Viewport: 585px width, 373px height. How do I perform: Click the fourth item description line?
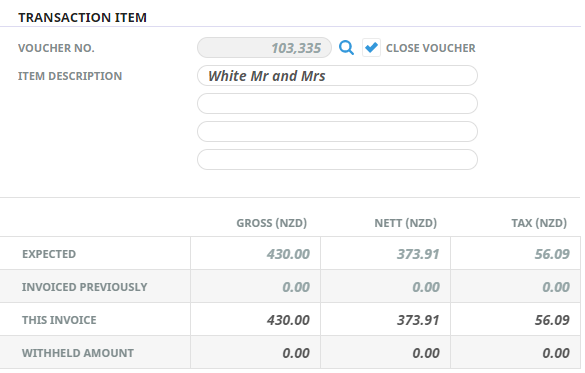[x=337, y=160]
